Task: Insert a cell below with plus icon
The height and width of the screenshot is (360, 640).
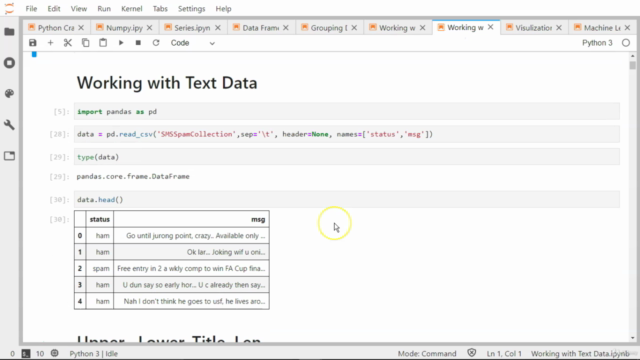Action: 50,43
